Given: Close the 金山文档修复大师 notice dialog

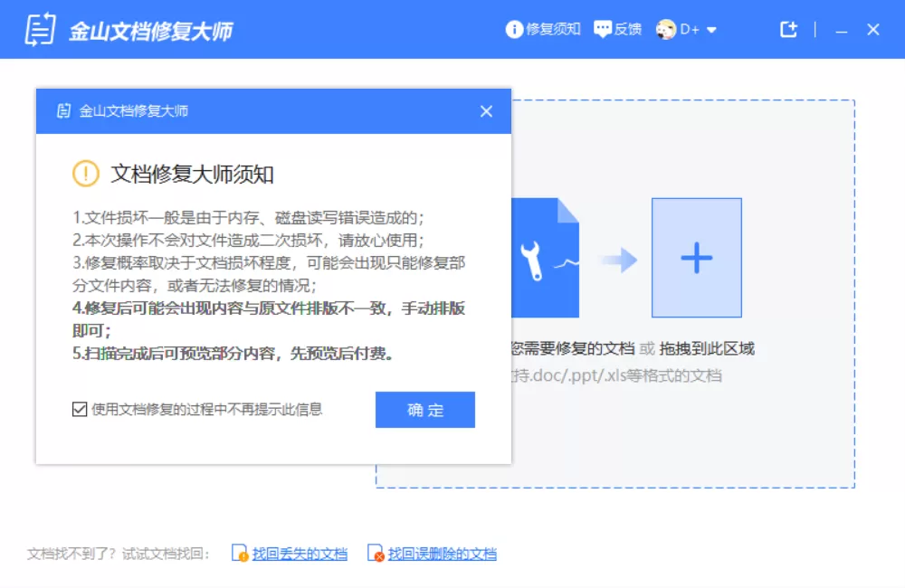Looking at the screenshot, I should [x=487, y=111].
